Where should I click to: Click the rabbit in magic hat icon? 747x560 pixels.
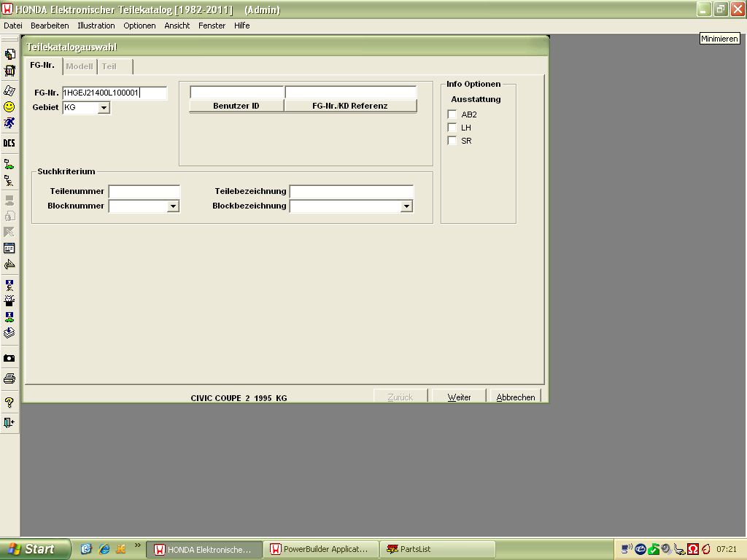[x=9, y=301]
